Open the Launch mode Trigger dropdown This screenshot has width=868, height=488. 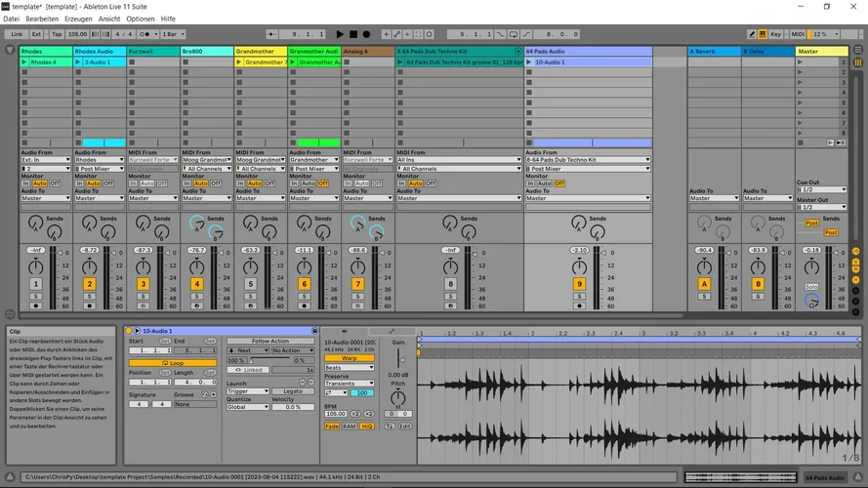tap(247, 391)
